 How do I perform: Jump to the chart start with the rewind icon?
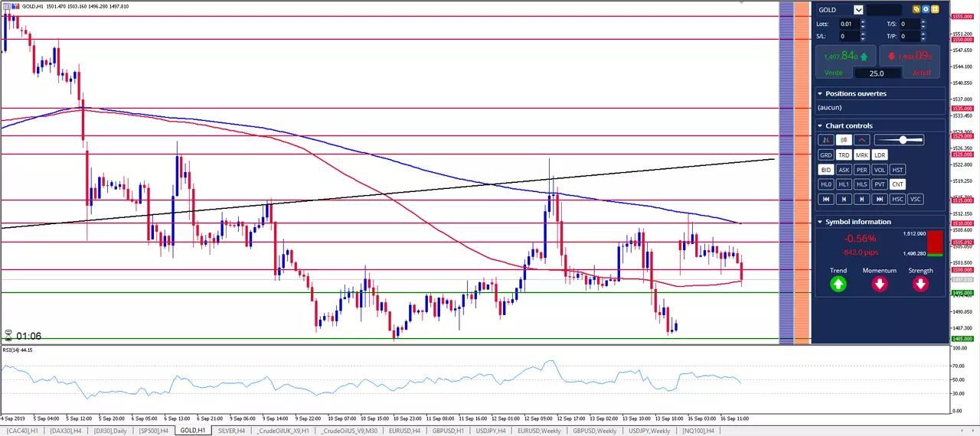825,199
